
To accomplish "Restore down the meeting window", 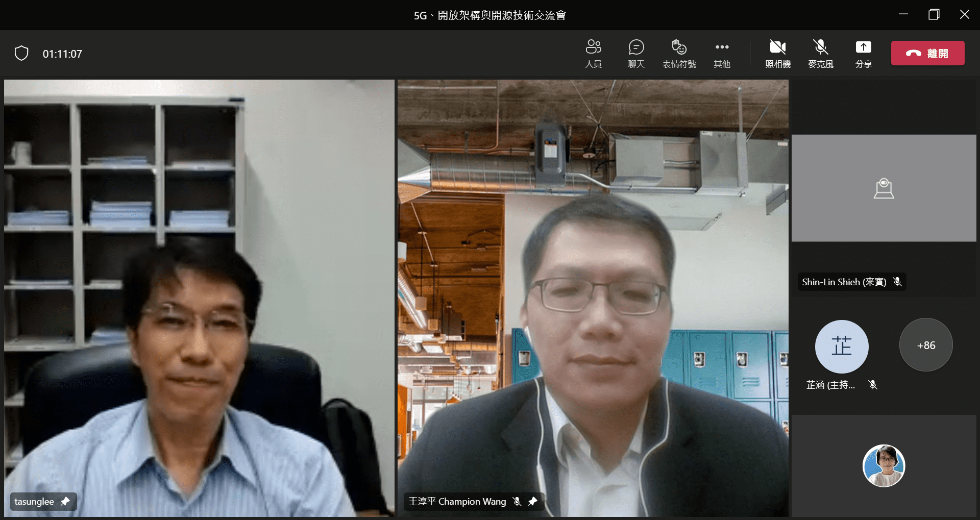I will point(934,15).
